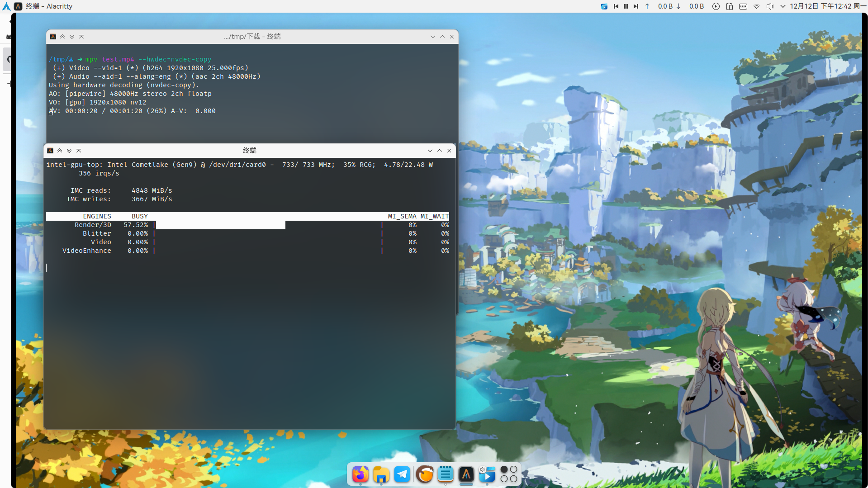Open Telegram from the dock
Image resolution: width=868 pixels, height=488 pixels.
pyautogui.click(x=402, y=474)
